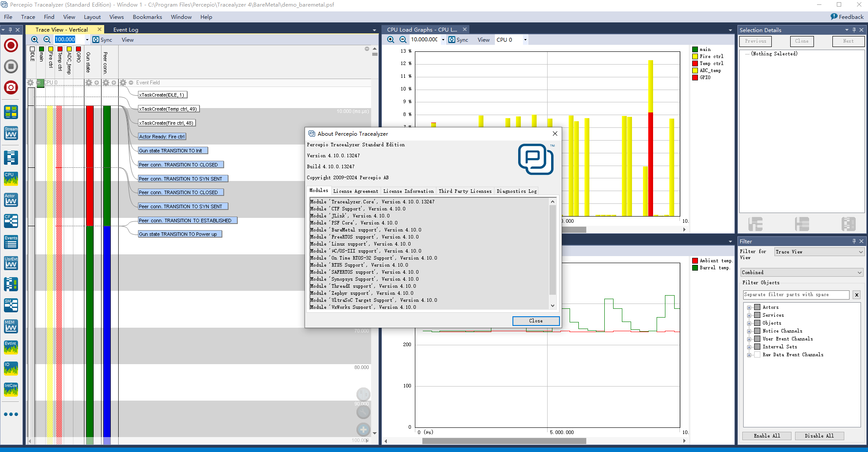The width and height of the screenshot is (868, 452).
Task: Open the Stream trace icon in sidebar
Action: point(11,133)
